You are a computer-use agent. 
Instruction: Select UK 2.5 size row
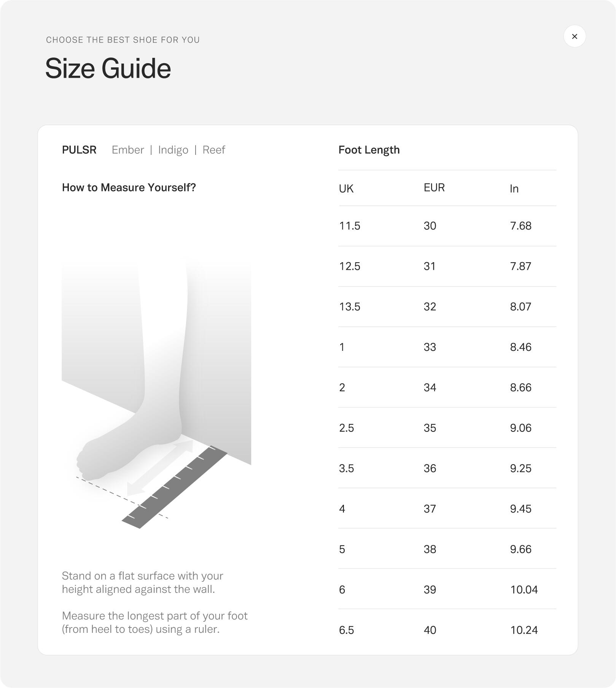coord(447,428)
